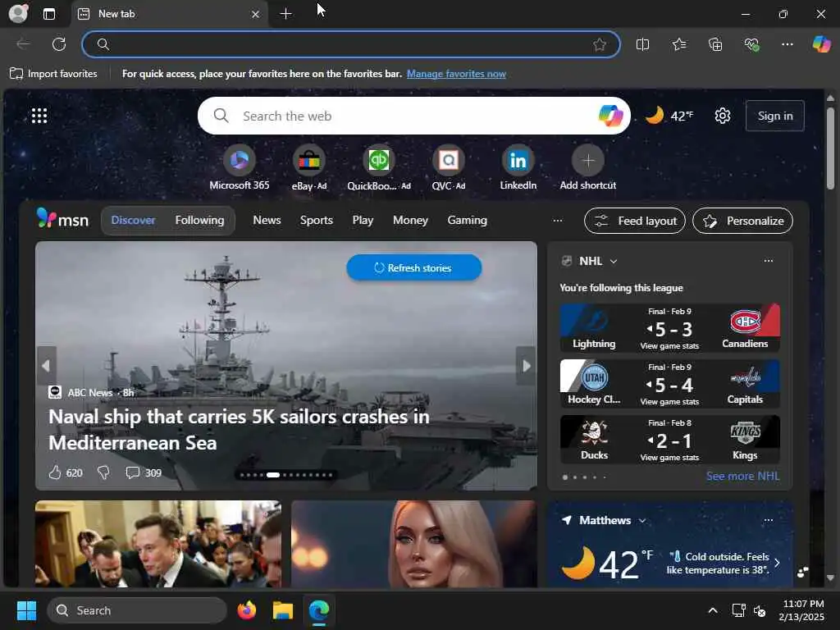Open QuickBooks shortcut tile
The width and height of the screenshot is (840, 630).
379,167
